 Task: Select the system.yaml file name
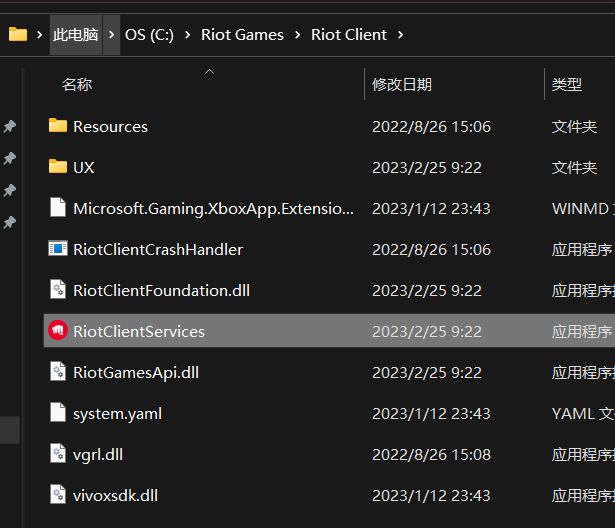click(118, 414)
